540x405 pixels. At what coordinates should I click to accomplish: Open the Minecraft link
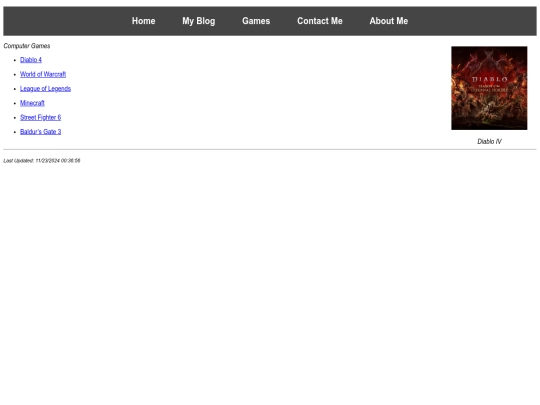pos(32,103)
